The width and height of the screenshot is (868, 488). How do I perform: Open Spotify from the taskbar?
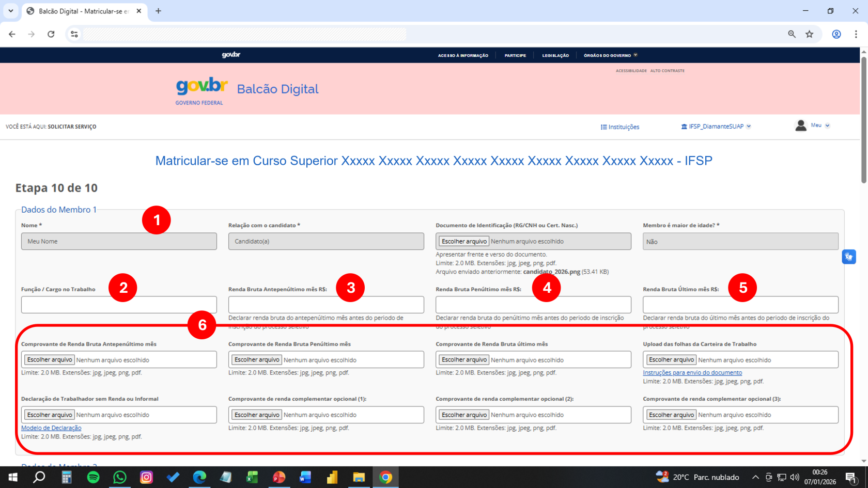click(93, 477)
